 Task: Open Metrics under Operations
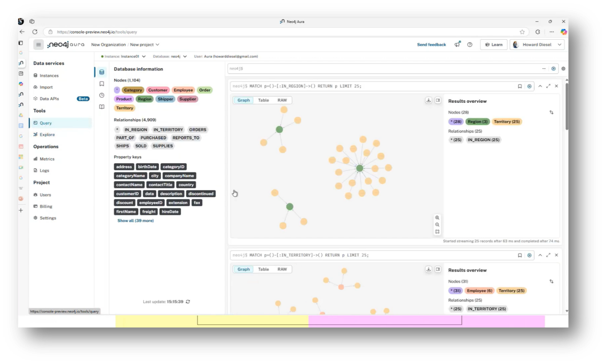tap(47, 159)
